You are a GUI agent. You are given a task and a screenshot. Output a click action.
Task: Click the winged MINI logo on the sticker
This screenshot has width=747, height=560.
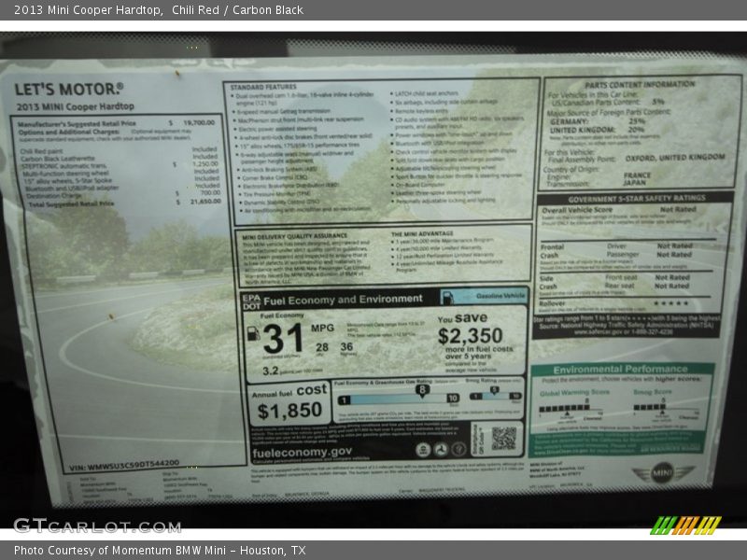663,473
